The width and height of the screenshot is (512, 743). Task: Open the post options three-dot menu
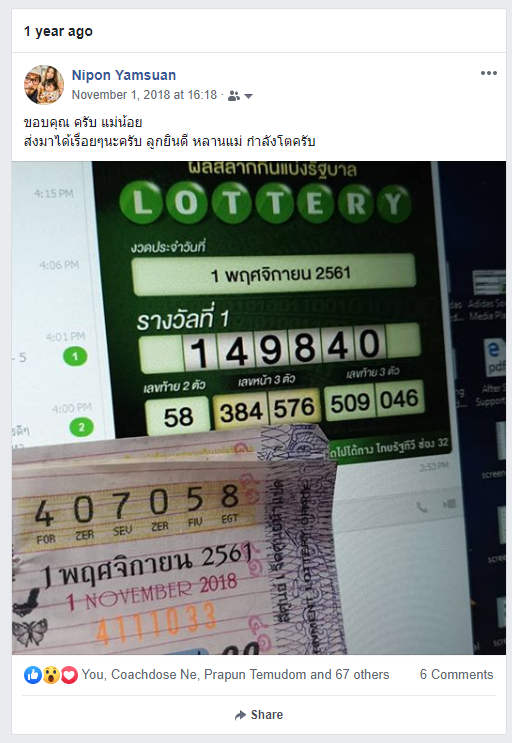pos(488,73)
